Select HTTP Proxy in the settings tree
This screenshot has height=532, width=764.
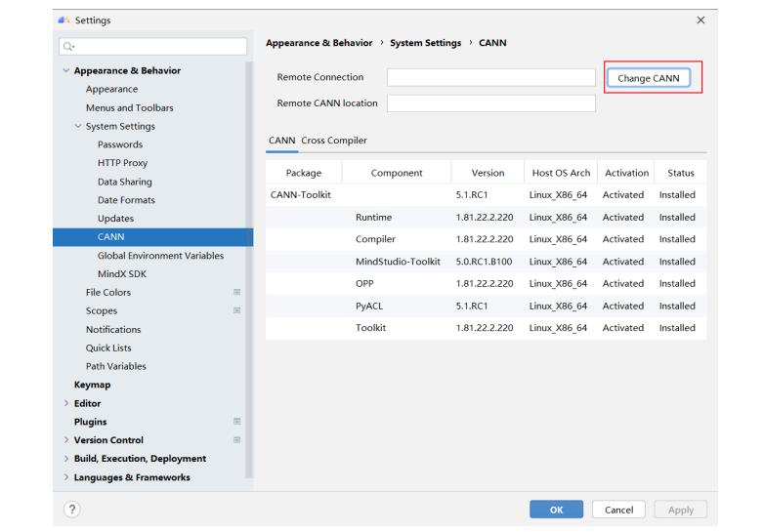coord(122,162)
